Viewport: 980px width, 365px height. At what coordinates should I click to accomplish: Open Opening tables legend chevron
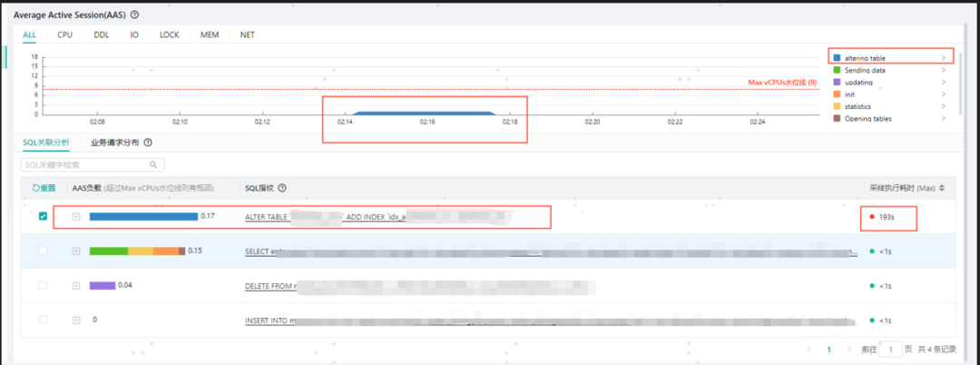(x=943, y=119)
